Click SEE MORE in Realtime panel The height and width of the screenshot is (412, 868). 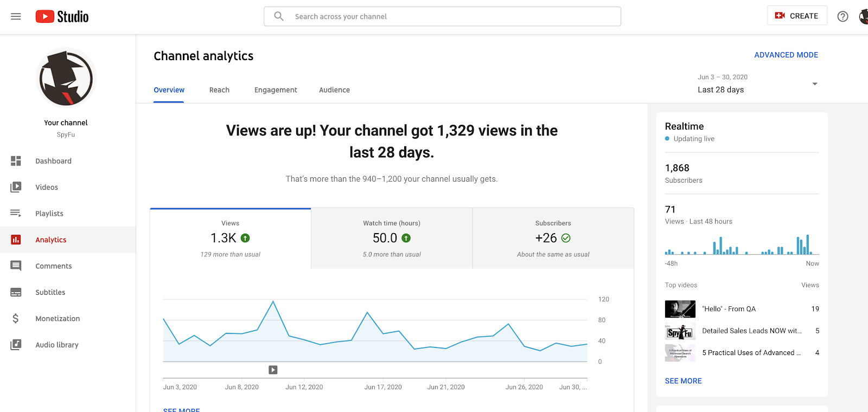click(683, 381)
